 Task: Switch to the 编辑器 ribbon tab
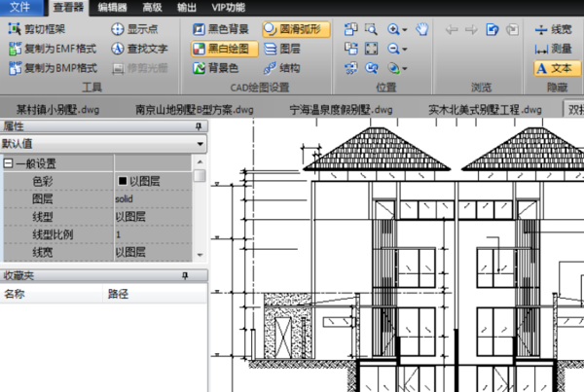(112, 8)
